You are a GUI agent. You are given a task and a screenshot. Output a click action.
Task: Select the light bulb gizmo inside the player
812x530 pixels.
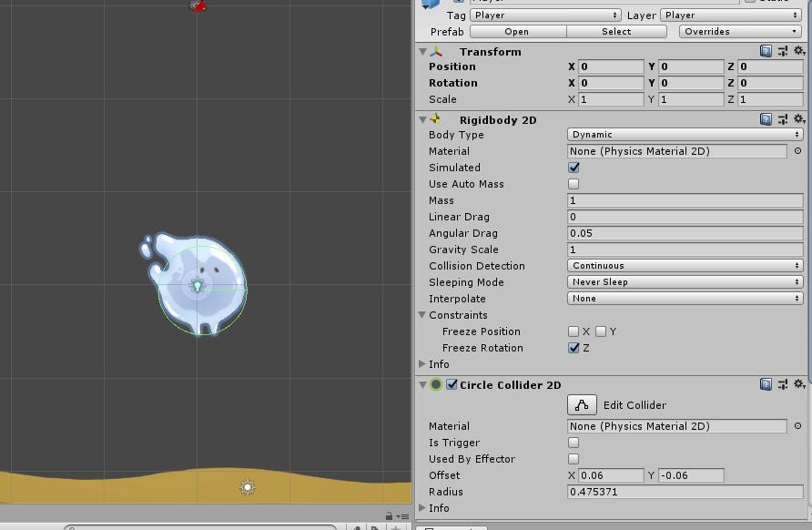click(198, 285)
